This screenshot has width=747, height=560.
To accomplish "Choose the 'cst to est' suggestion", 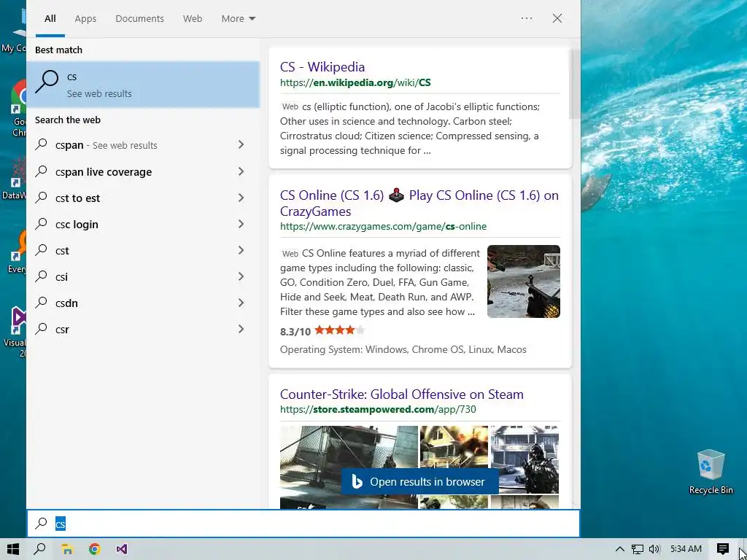I will (x=77, y=198).
